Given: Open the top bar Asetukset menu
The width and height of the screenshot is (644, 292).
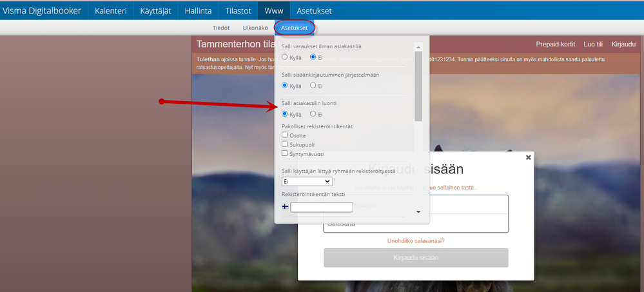Looking at the screenshot, I should 314,11.
